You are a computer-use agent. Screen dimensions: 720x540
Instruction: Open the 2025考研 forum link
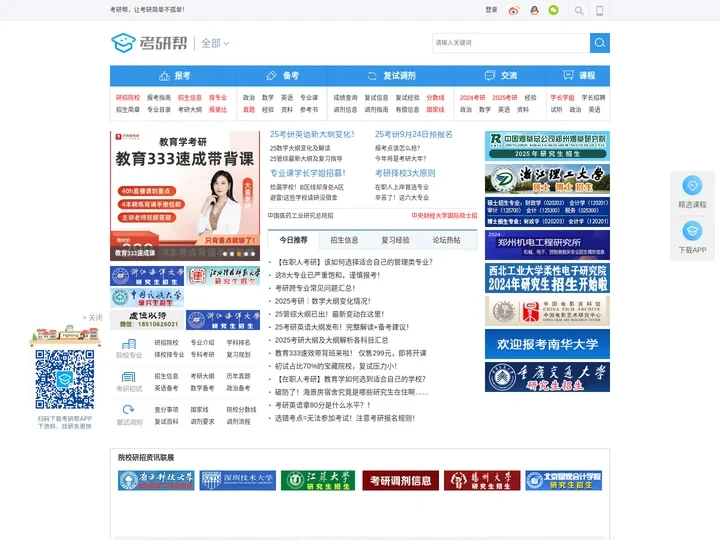(x=505, y=98)
